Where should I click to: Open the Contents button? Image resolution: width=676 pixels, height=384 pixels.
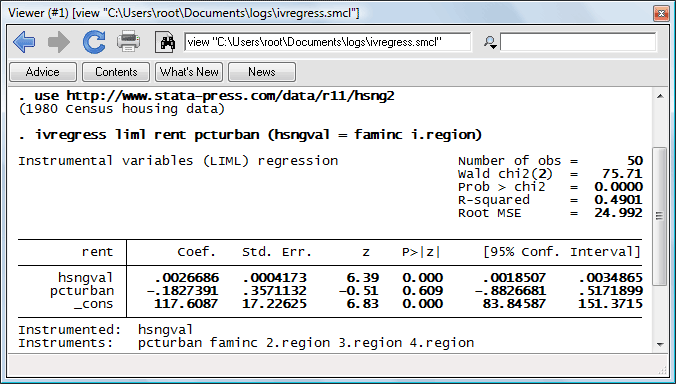(116, 72)
